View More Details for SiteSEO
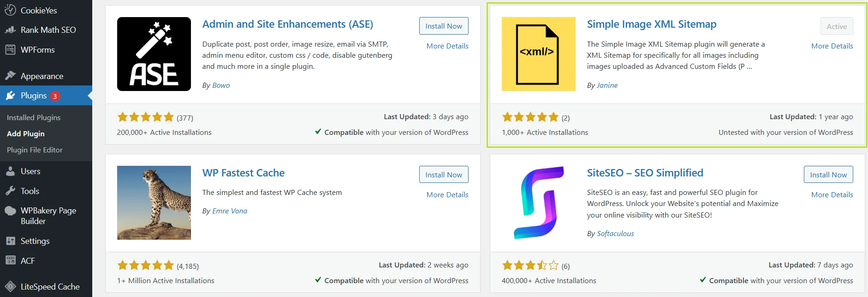868x297 pixels. click(x=832, y=194)
